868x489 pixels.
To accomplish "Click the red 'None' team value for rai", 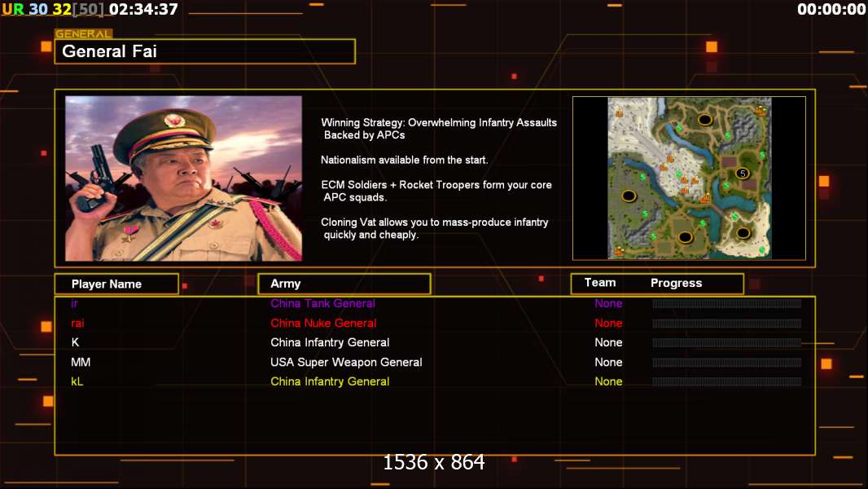I will point(608,323).
